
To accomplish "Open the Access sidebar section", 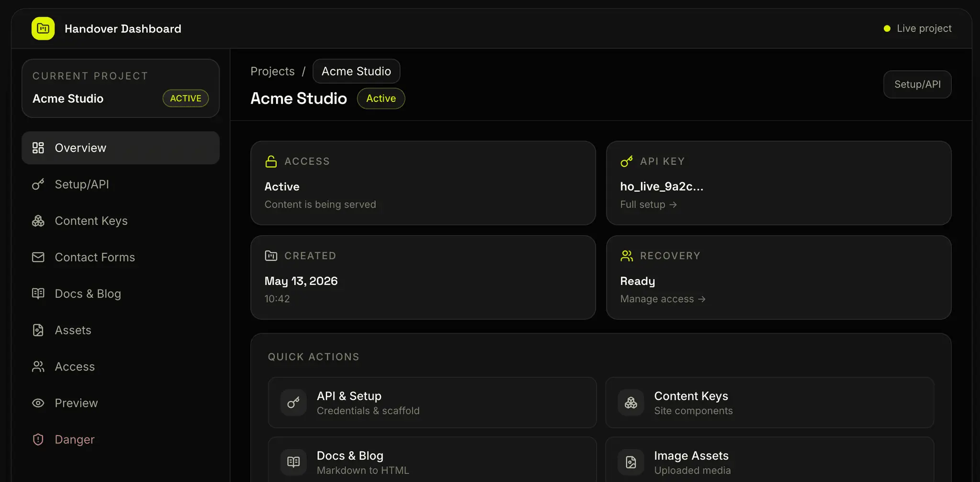I will pyautogui.click(x=121, y=367).
